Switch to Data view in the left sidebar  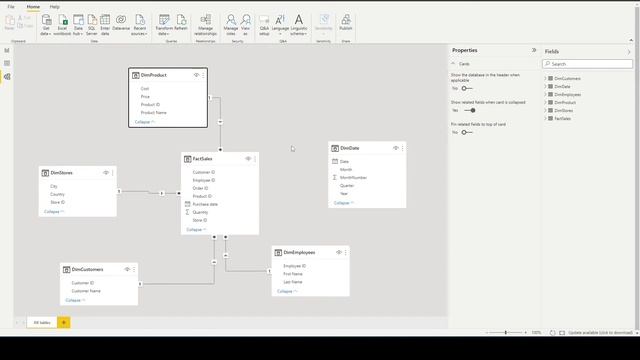(x=7, y=63)
